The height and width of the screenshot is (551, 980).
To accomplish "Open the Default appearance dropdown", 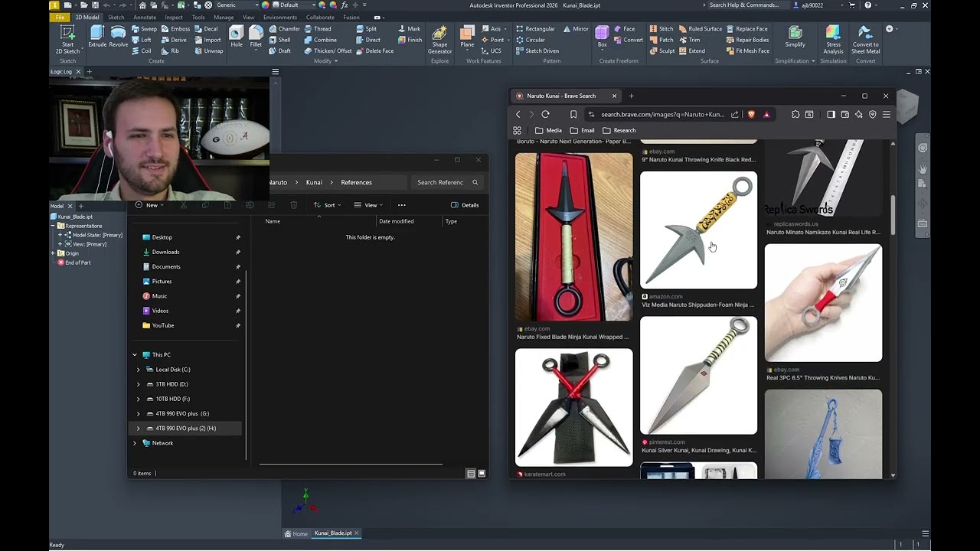I will pyautogui.click(x=296, y=5).
